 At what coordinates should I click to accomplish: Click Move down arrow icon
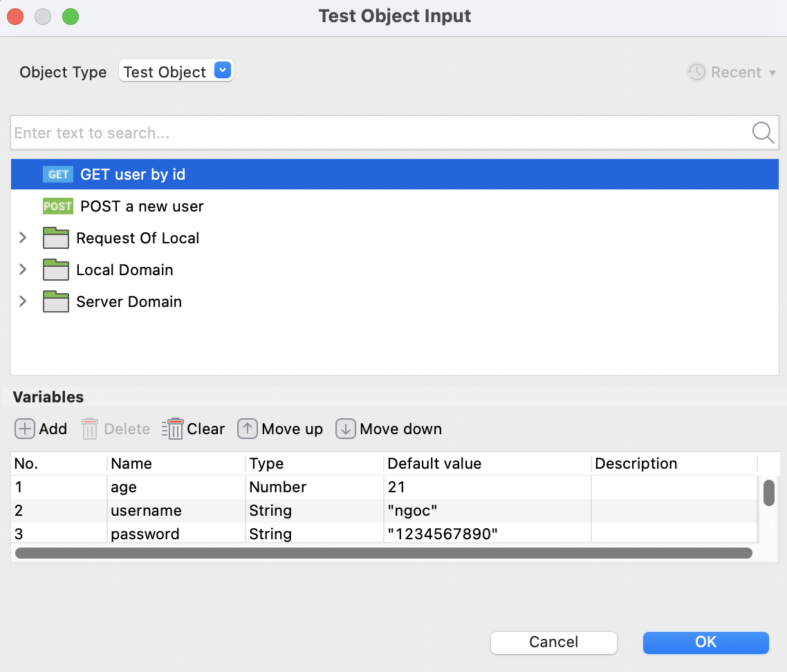[346, 429]
